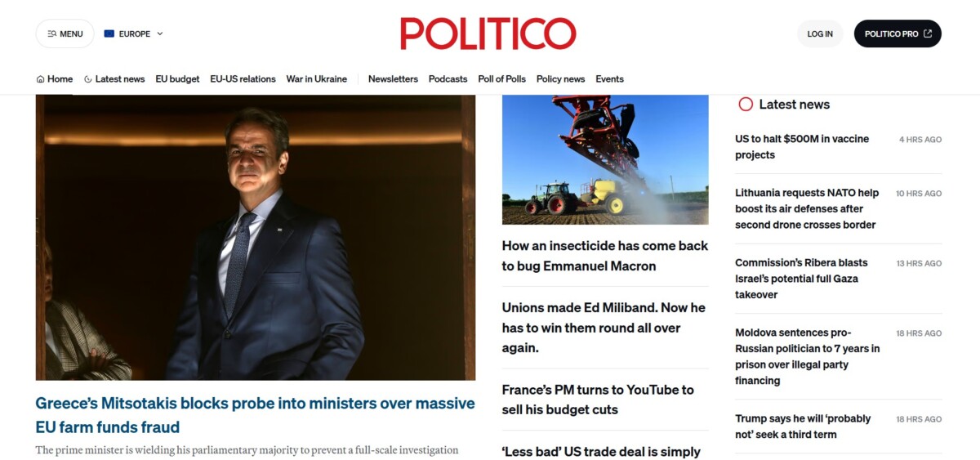980x460 pixels.
Task: Click the EU flag icon
Action: pyautogui.click(x=109, y=34)
